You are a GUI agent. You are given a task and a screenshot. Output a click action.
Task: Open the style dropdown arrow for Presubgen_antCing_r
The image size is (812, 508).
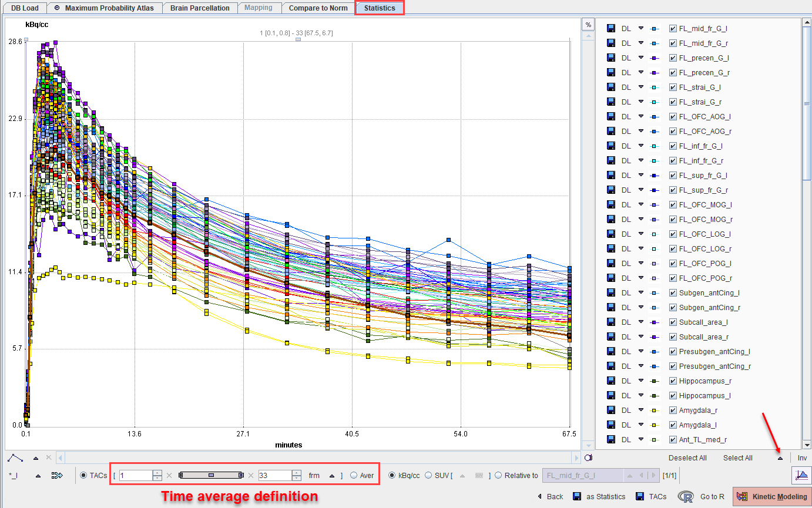click(641, 366)
